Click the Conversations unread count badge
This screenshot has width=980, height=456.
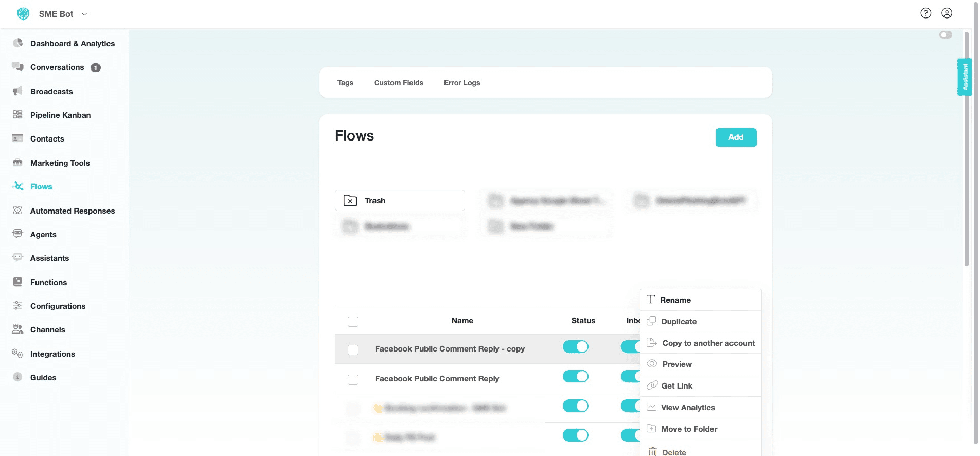click(x=96, y=67)
